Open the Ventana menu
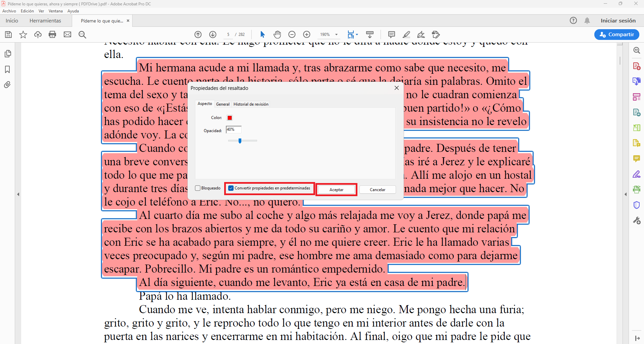The height and width of the screenshot is (344, 644). [56, 11]
